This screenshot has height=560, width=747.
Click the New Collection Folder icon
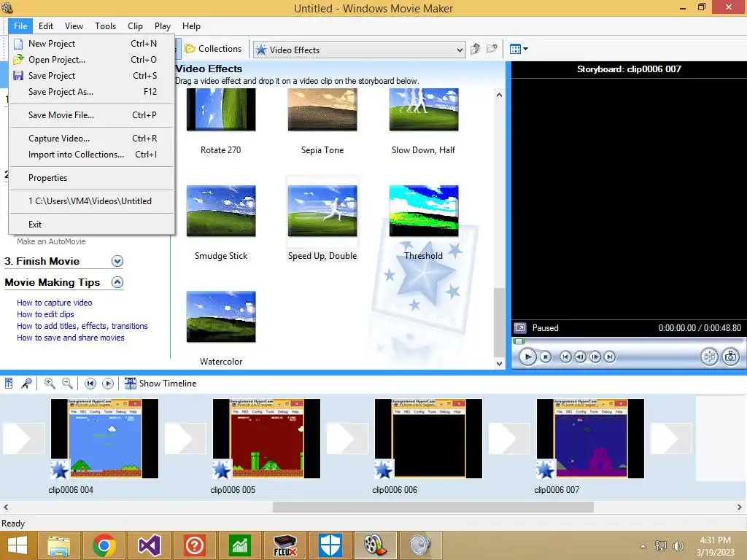(x=492, y=49)
